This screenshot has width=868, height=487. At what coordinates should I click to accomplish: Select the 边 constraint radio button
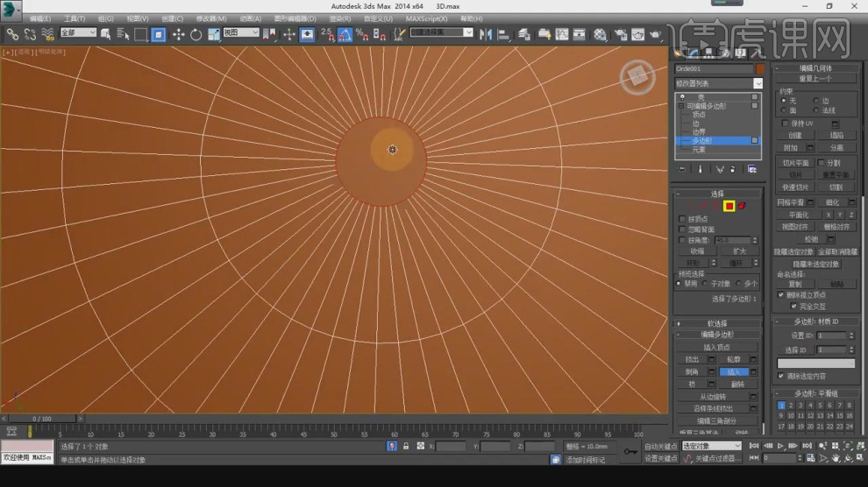[816, 101]
